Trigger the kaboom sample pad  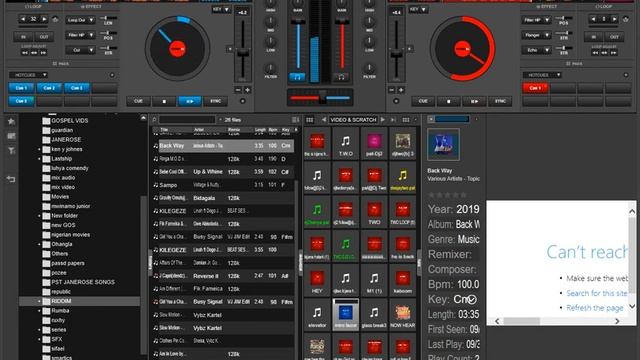pyautogui.click(x=402, y=281)
